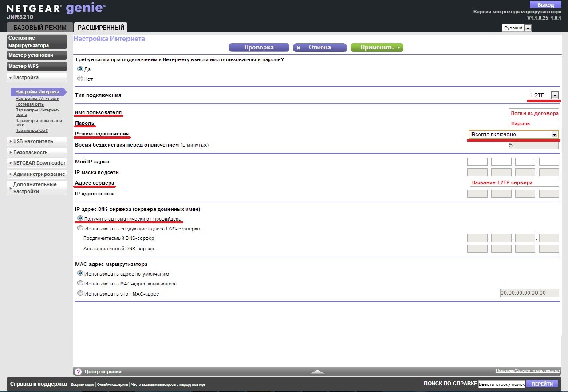Select 'Использовать следующие адреса DNS-серверов' option
Screen dimensions: 568x392
coord(80,228)
